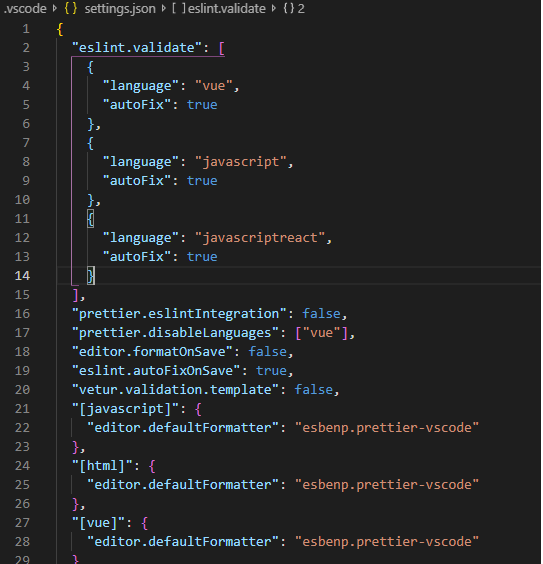This screenshot has width=543, height=564.
Task: Click the "[javascript]" key on line 21
Action: [125, 409]
